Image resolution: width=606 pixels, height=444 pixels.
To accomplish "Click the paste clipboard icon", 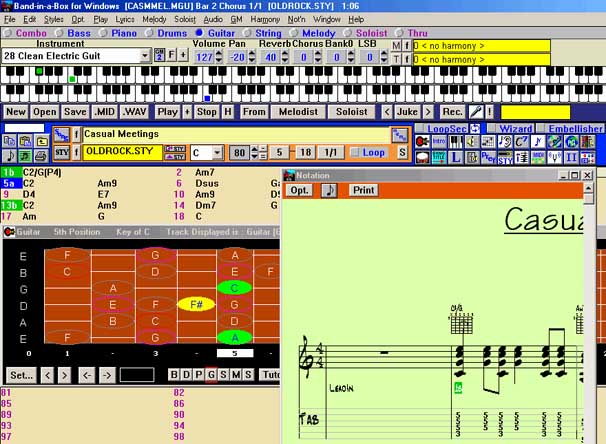I will 26,141.
